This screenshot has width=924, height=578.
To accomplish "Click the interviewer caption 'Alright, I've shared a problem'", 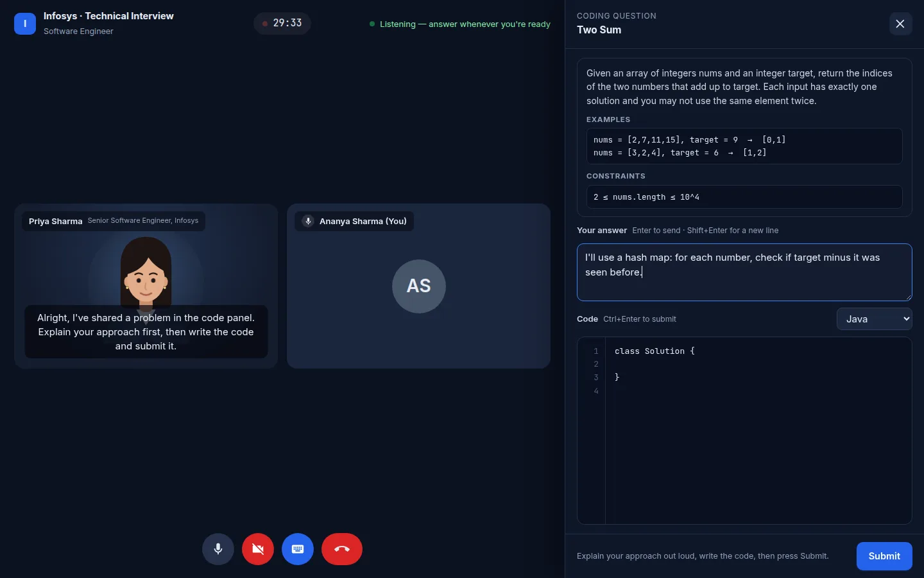I will pos(146,332).
